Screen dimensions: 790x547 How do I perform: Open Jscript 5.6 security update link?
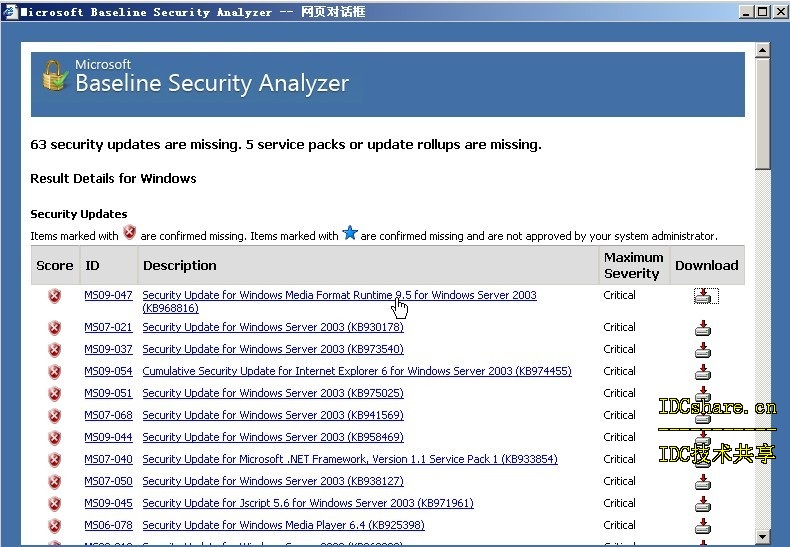(x=308, y=503)
